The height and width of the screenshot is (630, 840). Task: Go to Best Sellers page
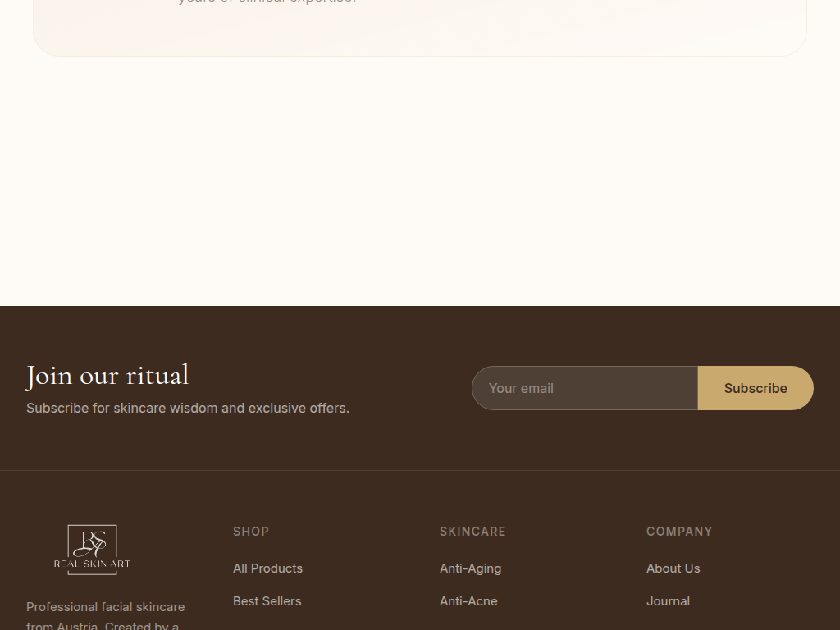coord(267,601)
